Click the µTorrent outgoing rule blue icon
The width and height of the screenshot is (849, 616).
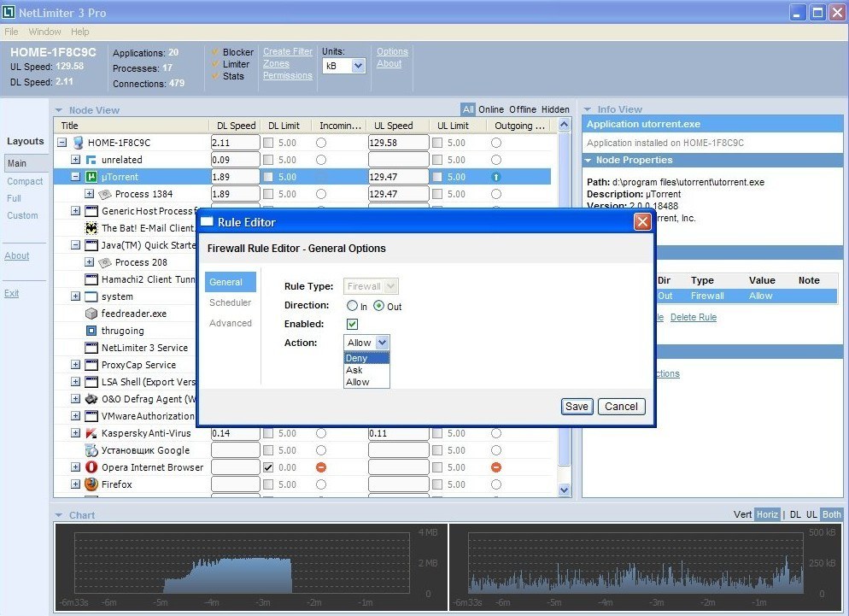pyautogui.click(x=496, y=177)
